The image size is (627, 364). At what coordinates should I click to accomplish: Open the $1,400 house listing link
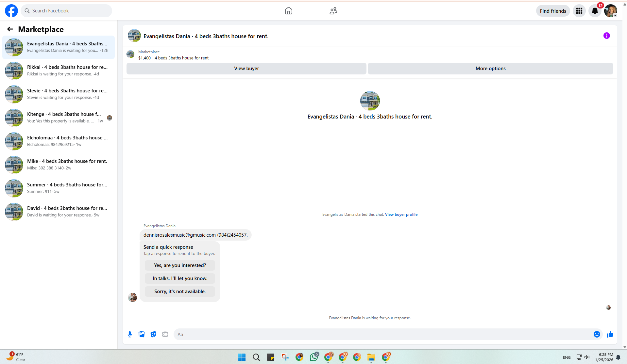click(x=174, y=58)
